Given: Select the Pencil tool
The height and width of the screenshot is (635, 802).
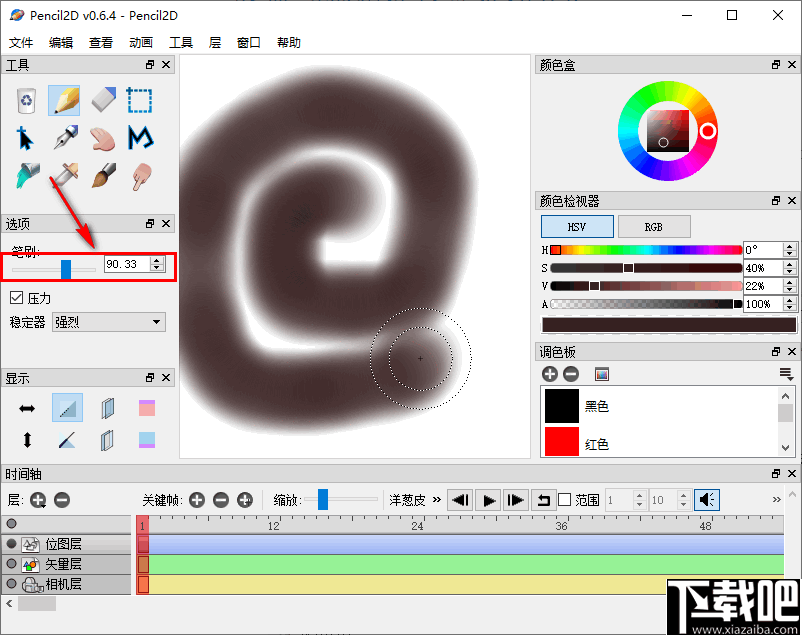Looking at the screenshot, I should 64,100.
